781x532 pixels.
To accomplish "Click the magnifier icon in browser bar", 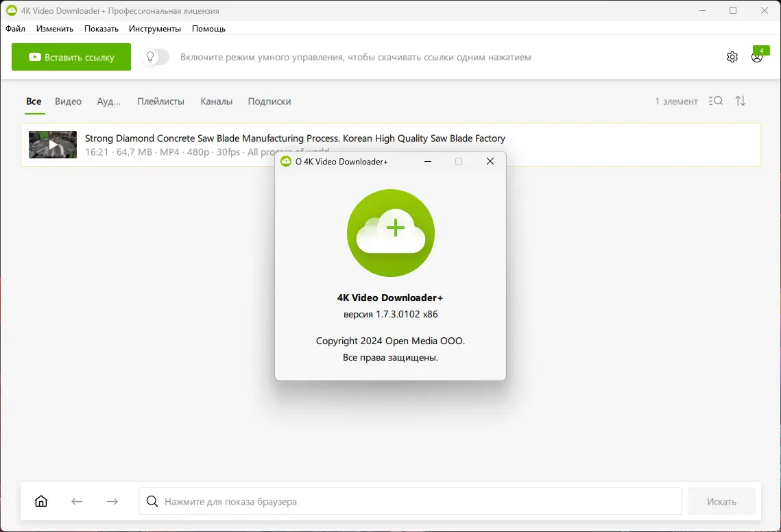I will click(x=152, y=501).
